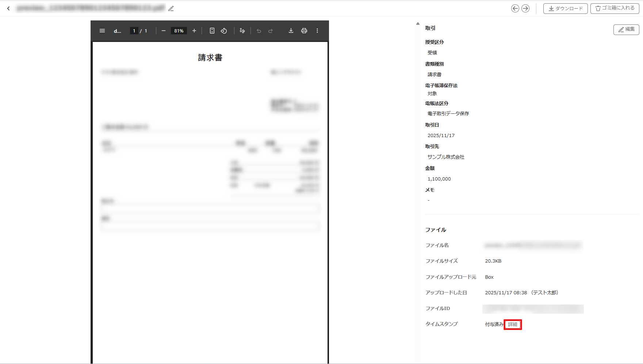Redo the annotation in PDF viewer
This screenshot has height=364, width=643.
pos(271,31)
